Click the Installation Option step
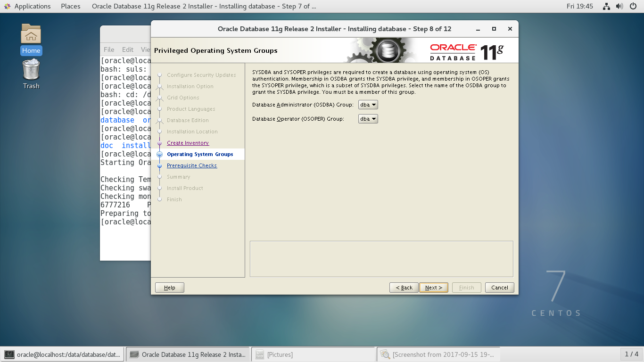The width and height of the screenshot is (644, 362). pyautogui.click(x=190, y=86)
